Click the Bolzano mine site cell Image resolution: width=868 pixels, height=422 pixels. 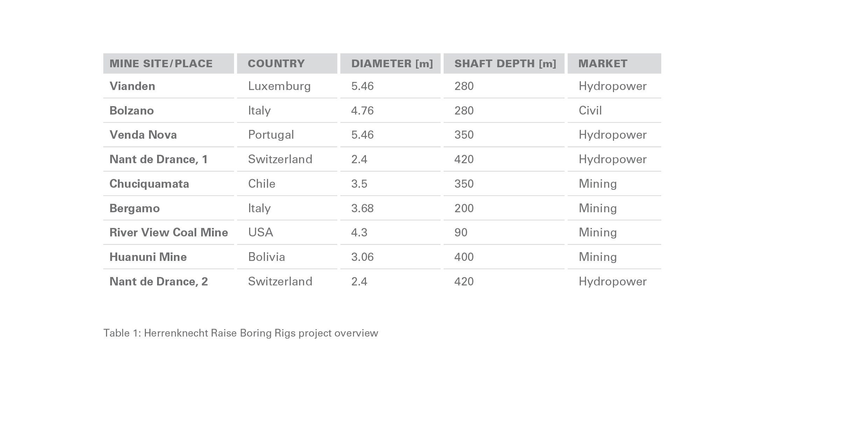point(132,111)
